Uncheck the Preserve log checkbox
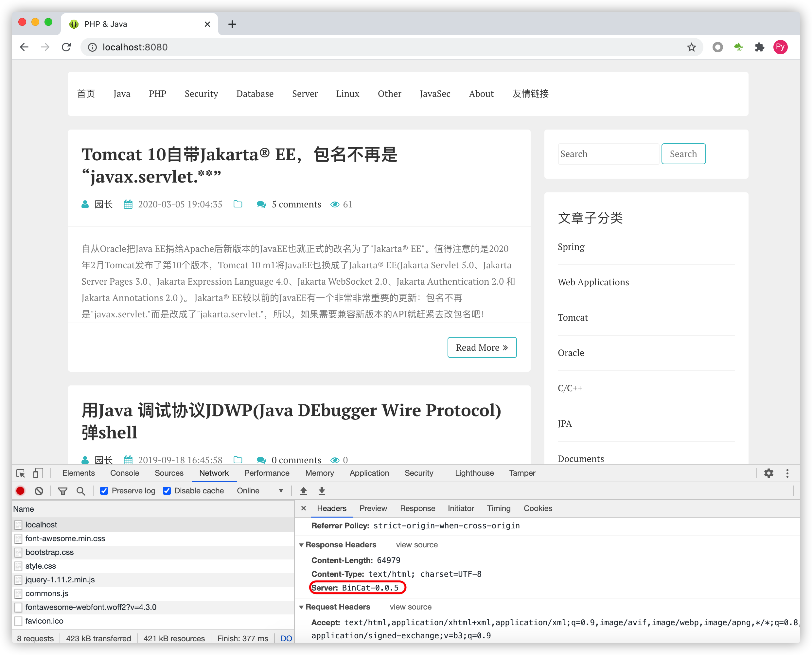The image size is (812, 655). (104, 490)
